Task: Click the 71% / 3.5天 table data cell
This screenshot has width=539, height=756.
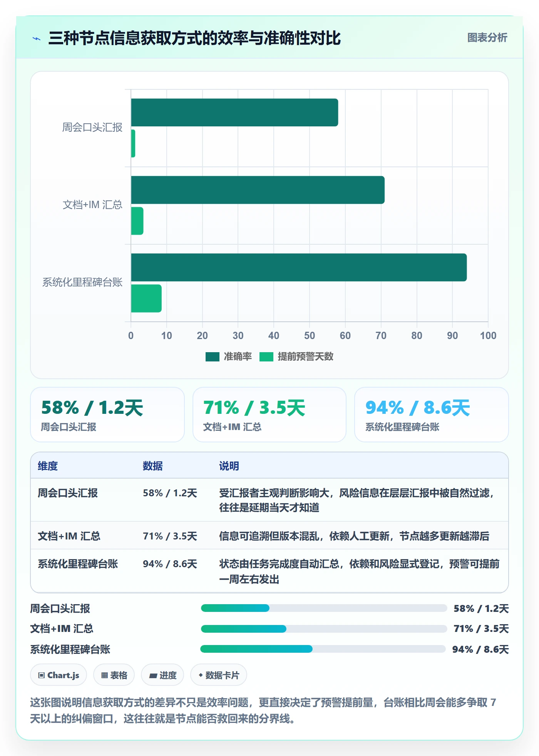Action: point(170,536)
